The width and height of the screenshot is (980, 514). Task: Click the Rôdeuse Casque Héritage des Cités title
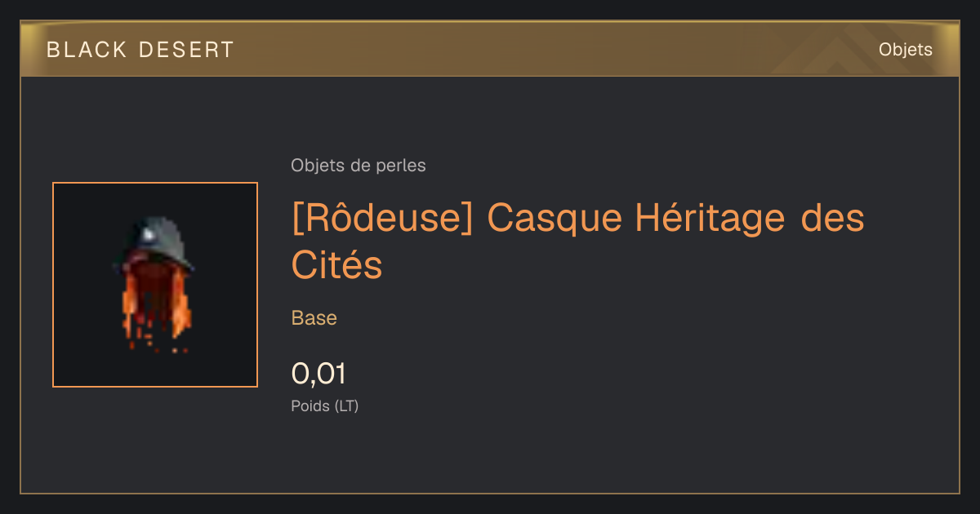[577, 241]
